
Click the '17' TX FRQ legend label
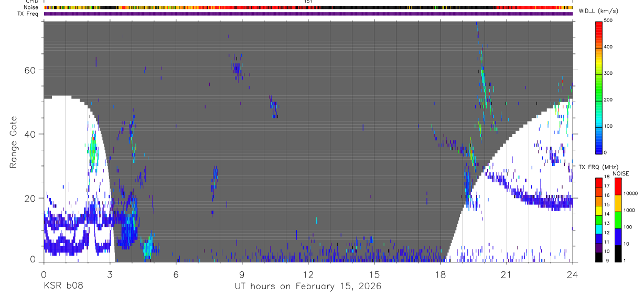tap(607, 186)
